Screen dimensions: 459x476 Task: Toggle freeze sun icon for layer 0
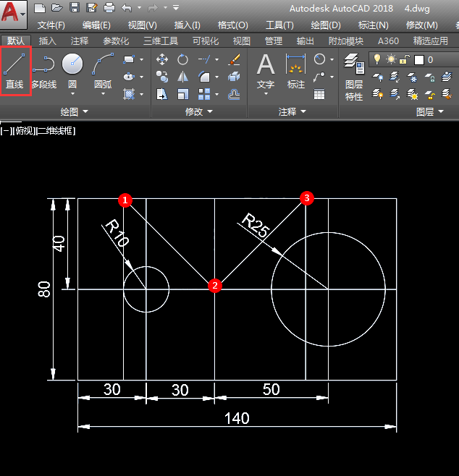click(391, 59)
